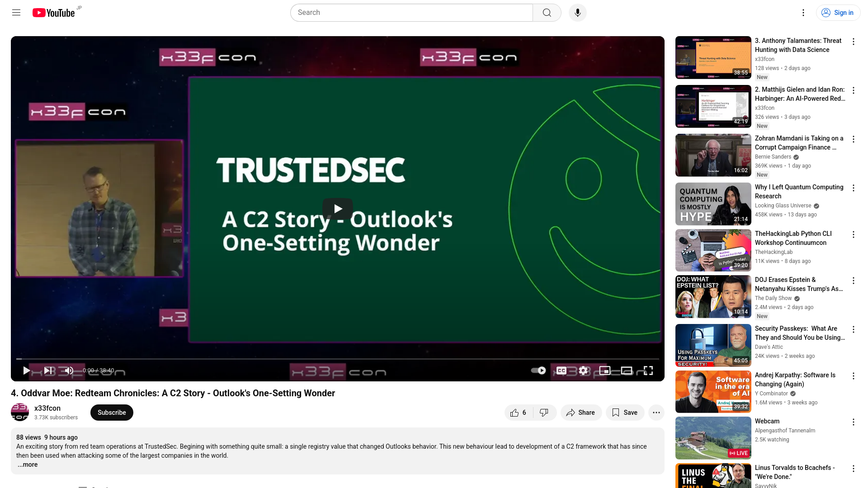Open options menu for Webcam stream
The width and height of the screenshot is (868, 488).
point(854,422)
